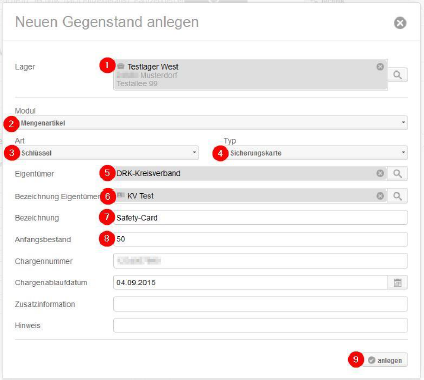This screenshot has height=380, width=424.
Task: Click the Chargenablaufdatum date text field
Action: (x=251, y=283)
